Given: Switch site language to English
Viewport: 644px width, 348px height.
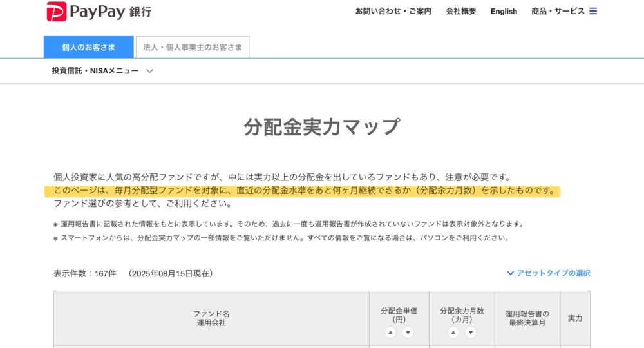Looking at the screenshot, I should point(504,11).
